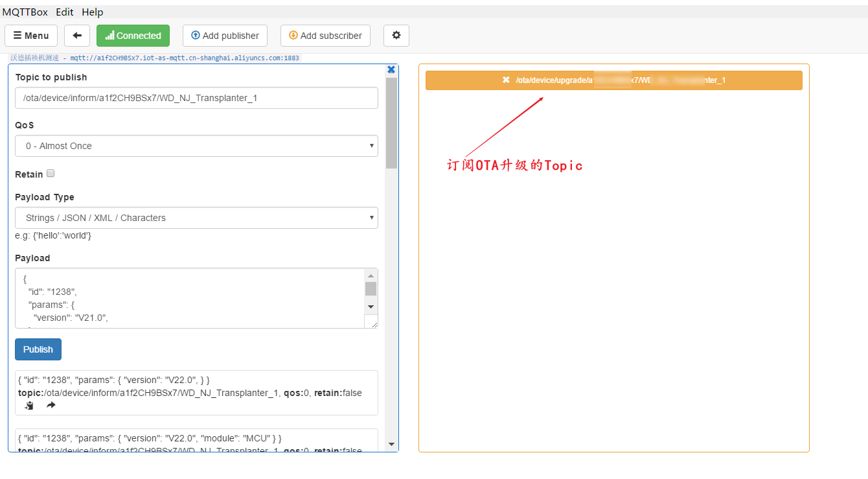Open the Help menu
868x479 pixels.
tap(93, 12)
